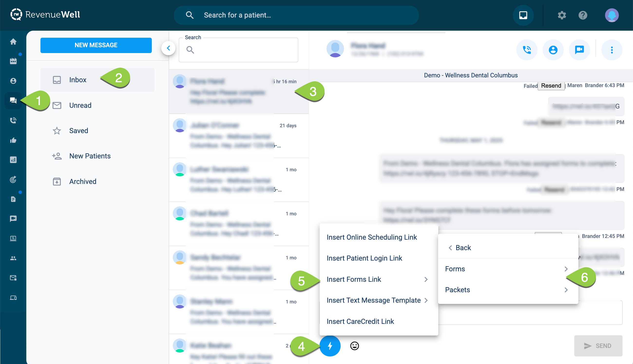
Task: Click the help question mark icon
Action: coord(583,15)
